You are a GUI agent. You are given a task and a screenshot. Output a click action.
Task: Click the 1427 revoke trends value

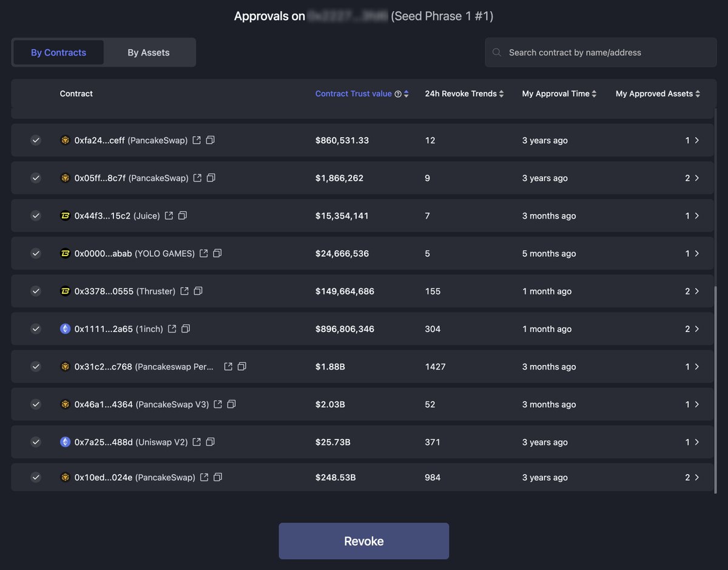(x=435, y=367)
